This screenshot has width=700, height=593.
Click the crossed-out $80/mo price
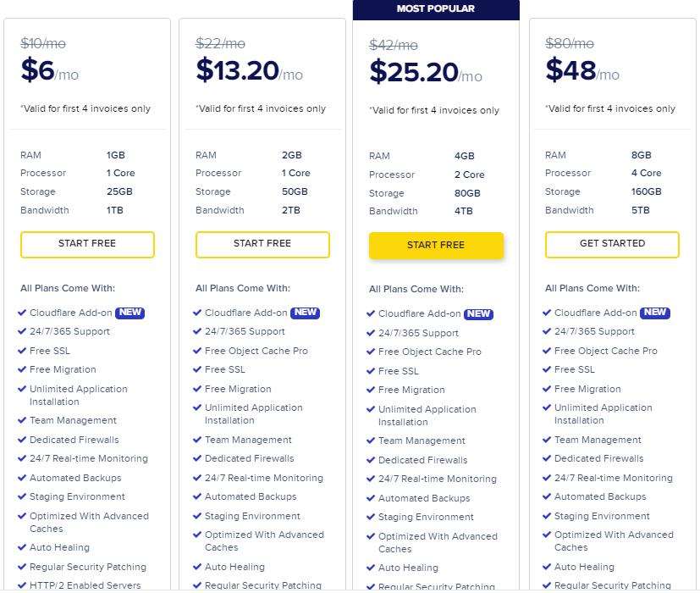point(570,43)
